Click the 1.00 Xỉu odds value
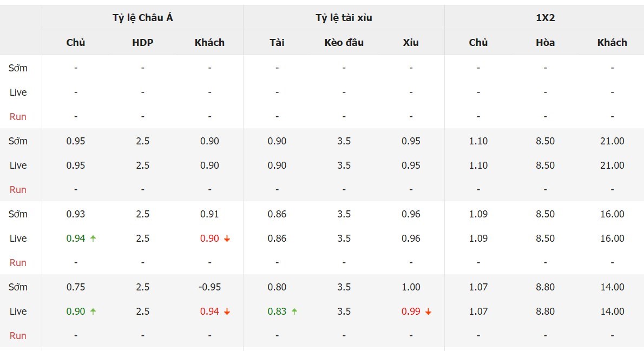644x351 pixels. pos(411,287)
